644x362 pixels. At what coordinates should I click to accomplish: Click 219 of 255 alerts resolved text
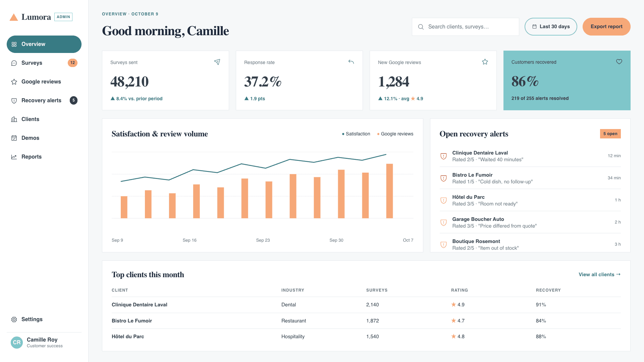coord(540,98)
